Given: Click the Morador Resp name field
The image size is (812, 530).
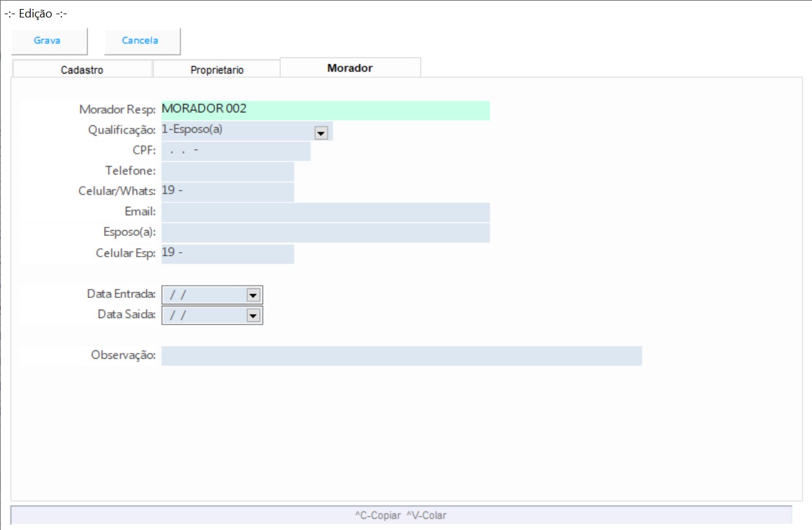Looking at the screenshot, I should click(x=325, y=110).
